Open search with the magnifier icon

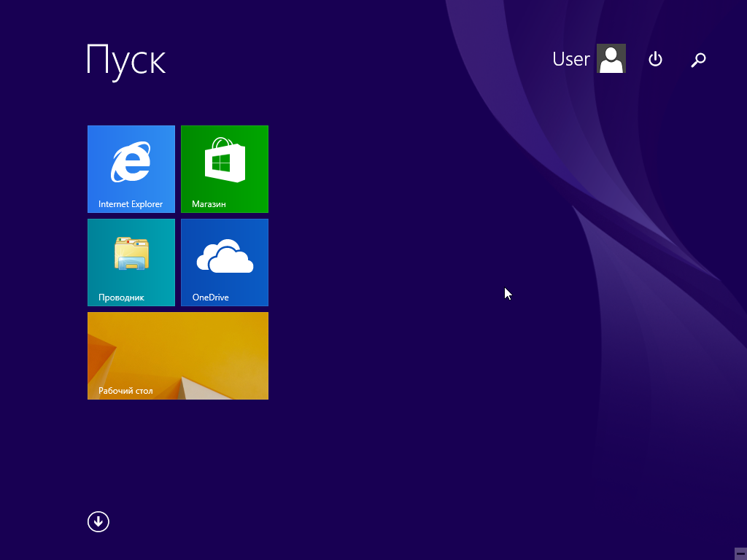[x=698, y=60]
